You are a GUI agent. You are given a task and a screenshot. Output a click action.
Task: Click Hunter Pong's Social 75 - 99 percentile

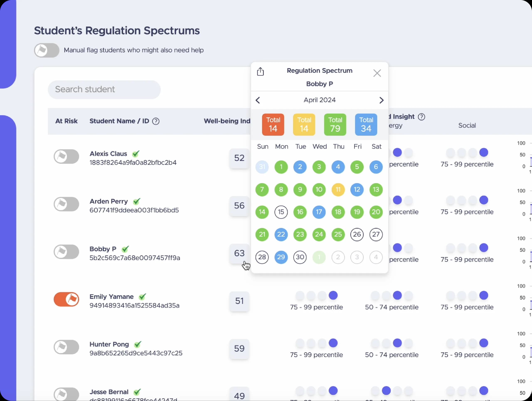467,355
